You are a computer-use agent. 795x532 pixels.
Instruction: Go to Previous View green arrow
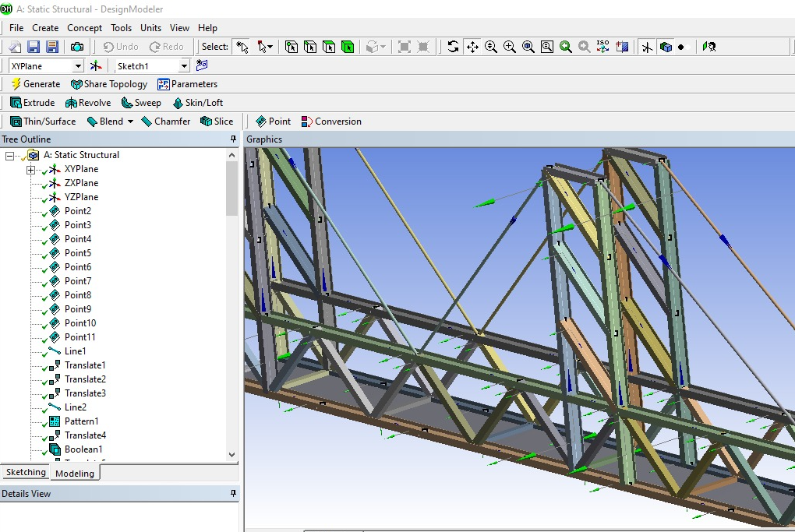tap(566, 47)
